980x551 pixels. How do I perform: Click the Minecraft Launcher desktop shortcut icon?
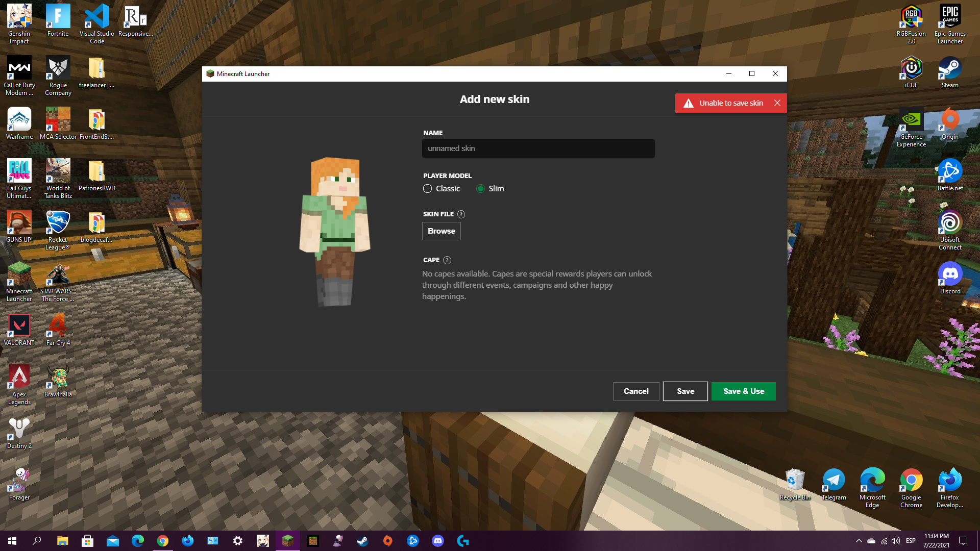click(x=19, y=275)
